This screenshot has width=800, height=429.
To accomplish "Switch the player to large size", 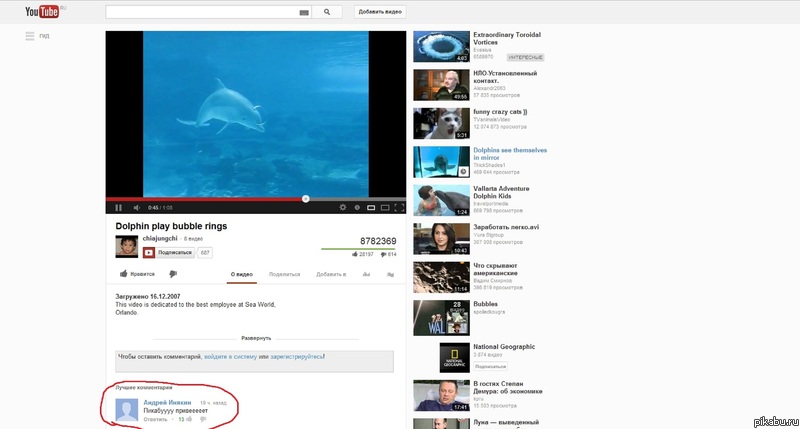I will tap(385, 208).
